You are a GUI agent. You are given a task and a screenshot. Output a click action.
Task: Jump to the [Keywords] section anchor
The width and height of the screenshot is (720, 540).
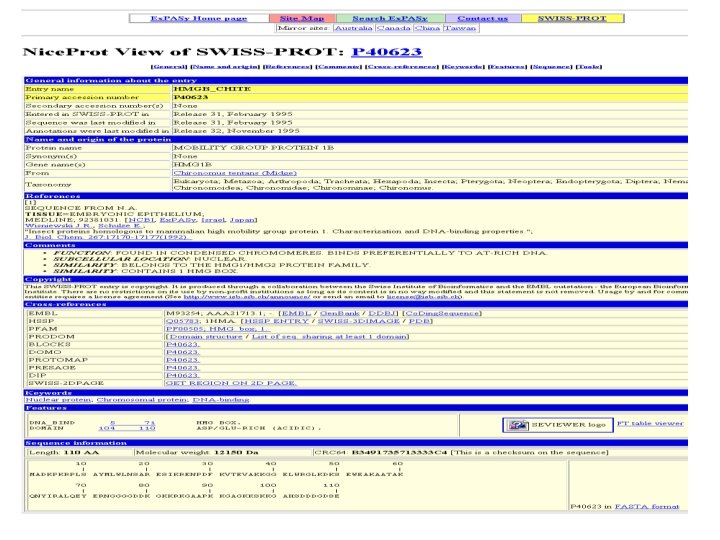(463, 67)
